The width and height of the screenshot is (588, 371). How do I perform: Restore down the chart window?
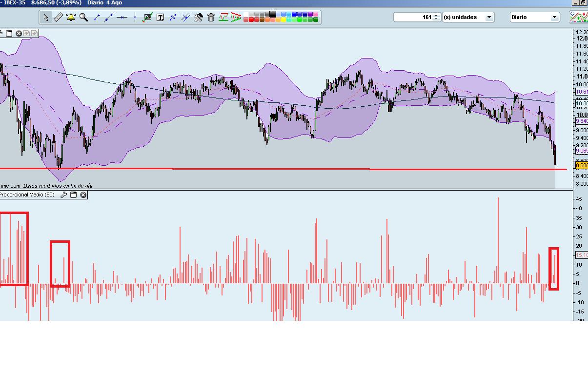click(x=584, y=3)
